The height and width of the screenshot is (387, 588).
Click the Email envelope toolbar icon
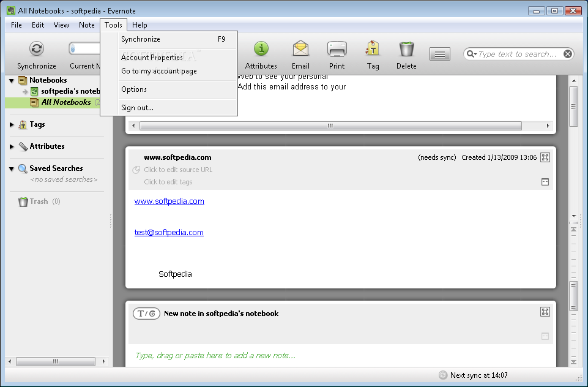click(300, 48)
